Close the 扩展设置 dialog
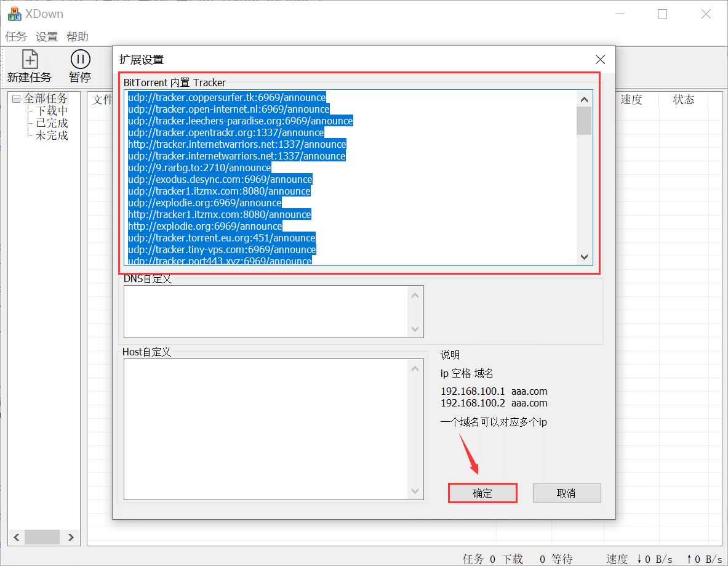 click(x=600, y=60)
